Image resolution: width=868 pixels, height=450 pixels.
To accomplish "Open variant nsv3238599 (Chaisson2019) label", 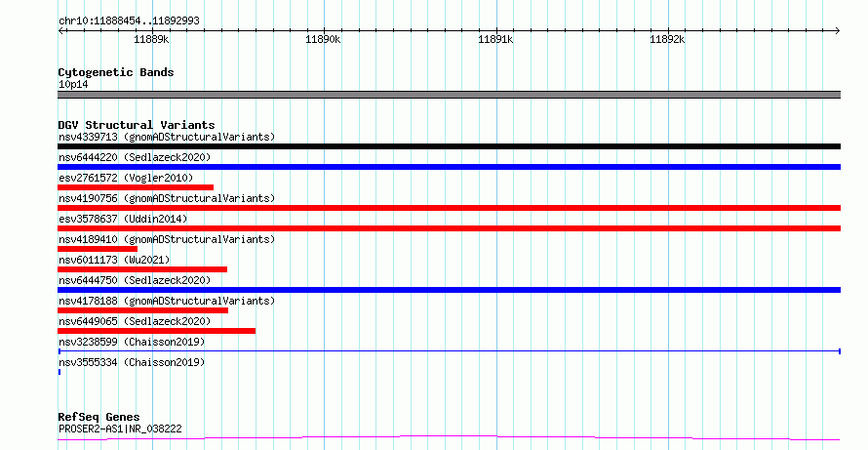I will pos(132,342).
